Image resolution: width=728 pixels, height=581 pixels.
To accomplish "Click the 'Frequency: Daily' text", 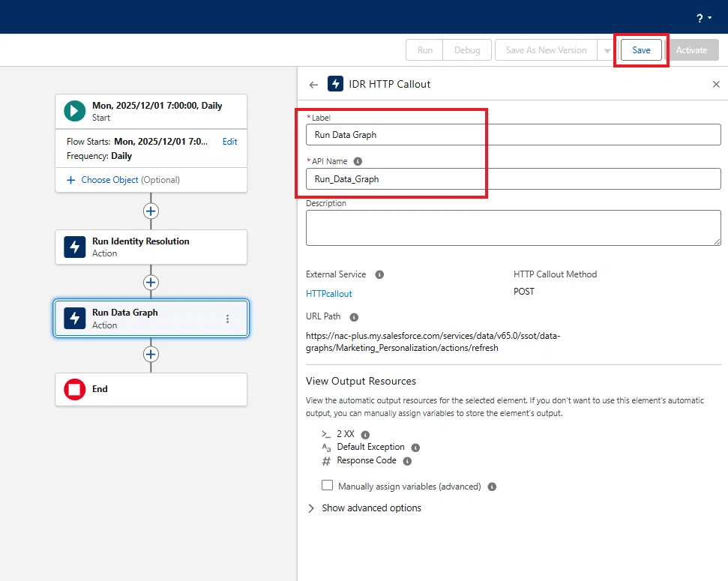I will (100, 156).
